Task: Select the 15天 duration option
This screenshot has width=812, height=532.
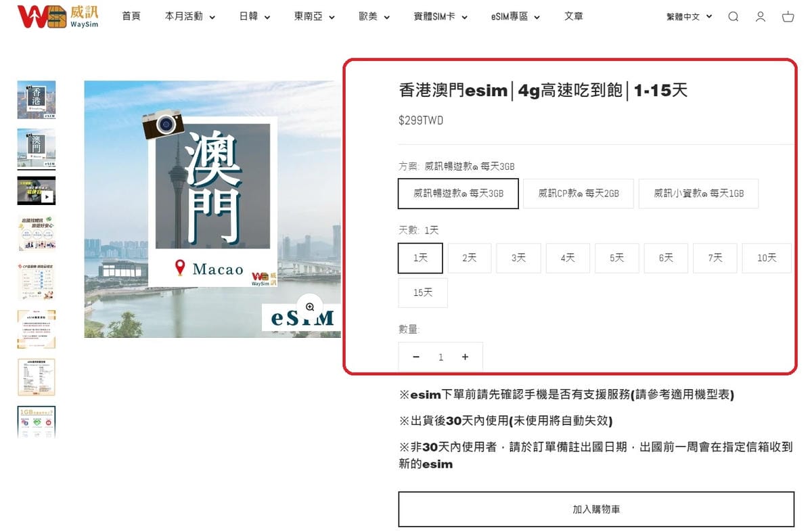Action: click(x=422, y=292)
